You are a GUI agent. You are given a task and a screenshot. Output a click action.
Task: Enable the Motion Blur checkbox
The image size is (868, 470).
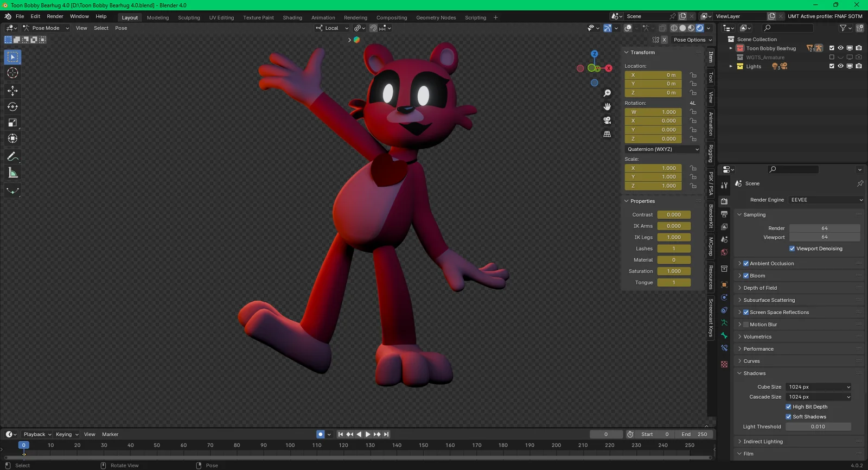[746, 325]
